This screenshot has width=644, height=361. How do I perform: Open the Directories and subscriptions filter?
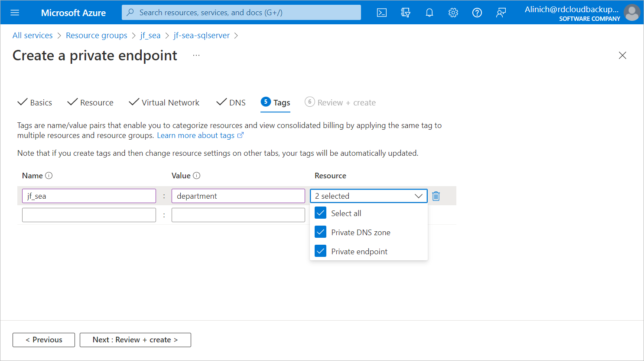[406, 13]
